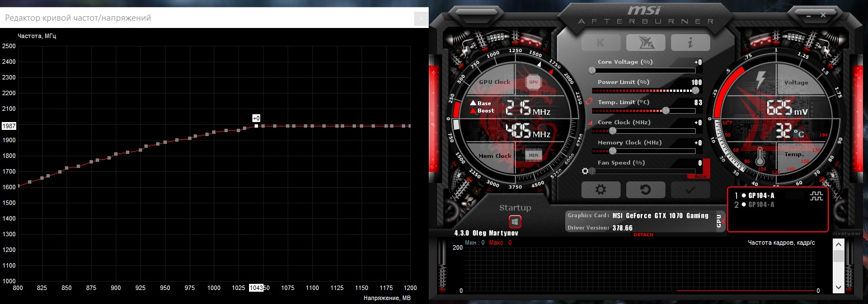Click the DETACH monitor link

(x=644, y=235)
